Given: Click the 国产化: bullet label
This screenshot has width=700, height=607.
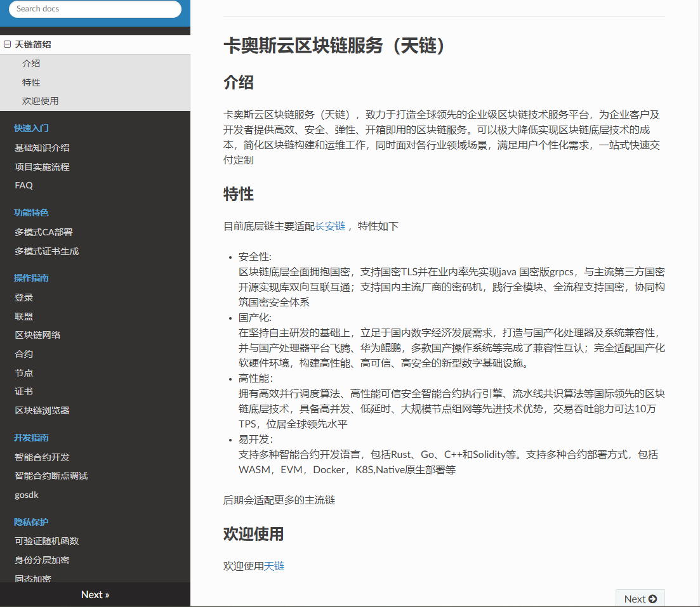Looking at the screenshot, I should point(255,317).
